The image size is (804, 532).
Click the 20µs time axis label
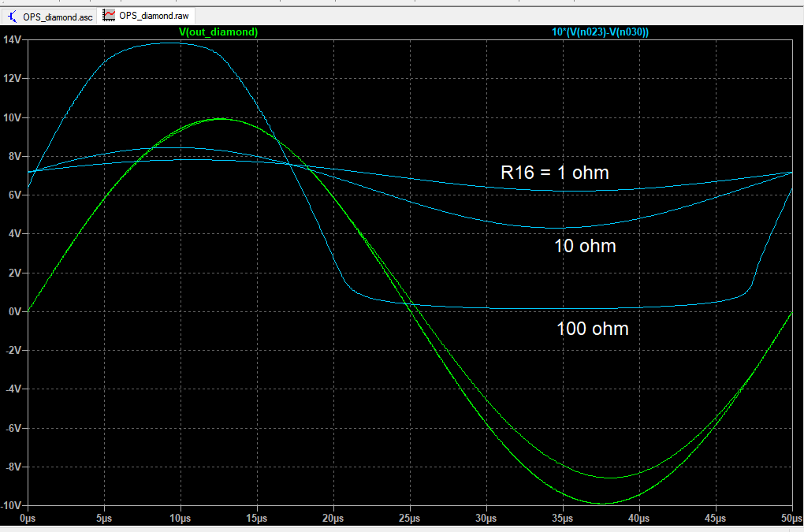pyautogui.click(x=333, y=518)
